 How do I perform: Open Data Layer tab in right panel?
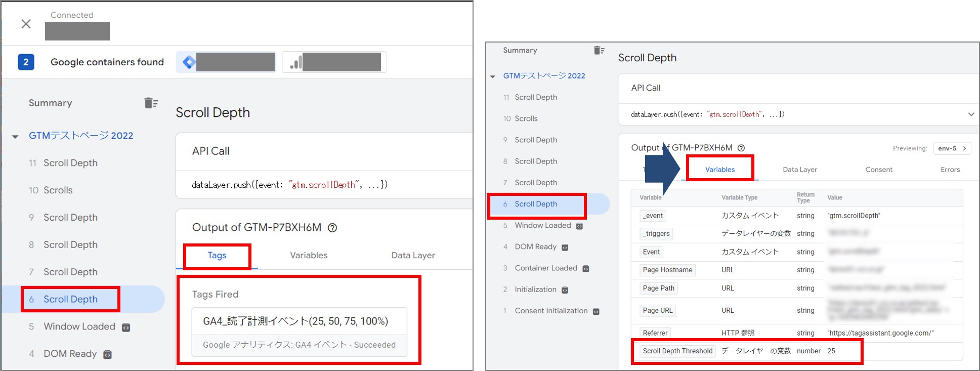click(x=800, y=170)
